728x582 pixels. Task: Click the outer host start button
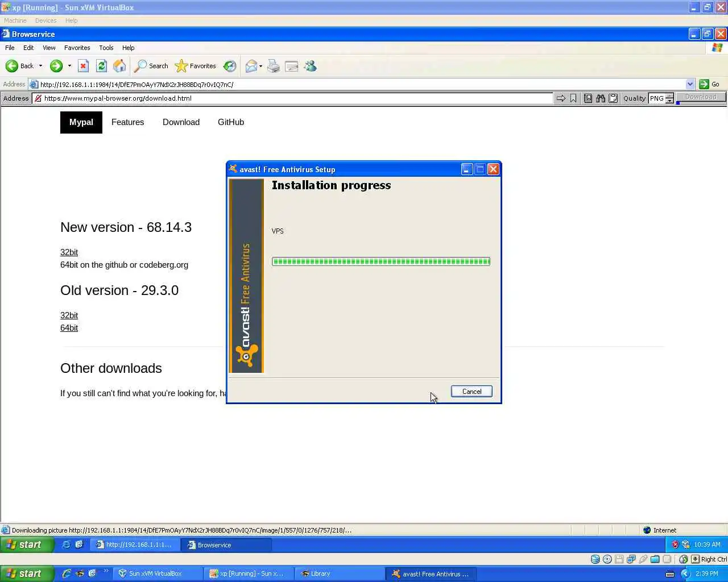[x=26, y=573]
